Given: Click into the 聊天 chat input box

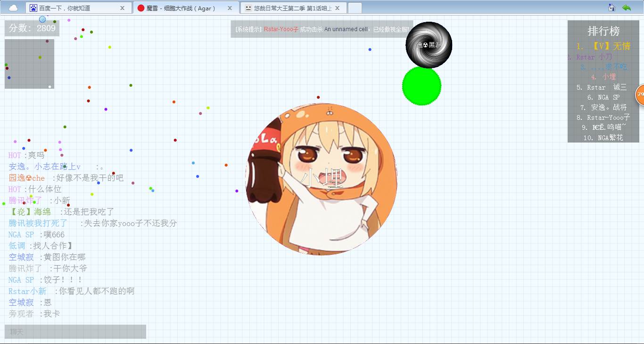Looking at the screenshot, I should (x=75, y=332).
